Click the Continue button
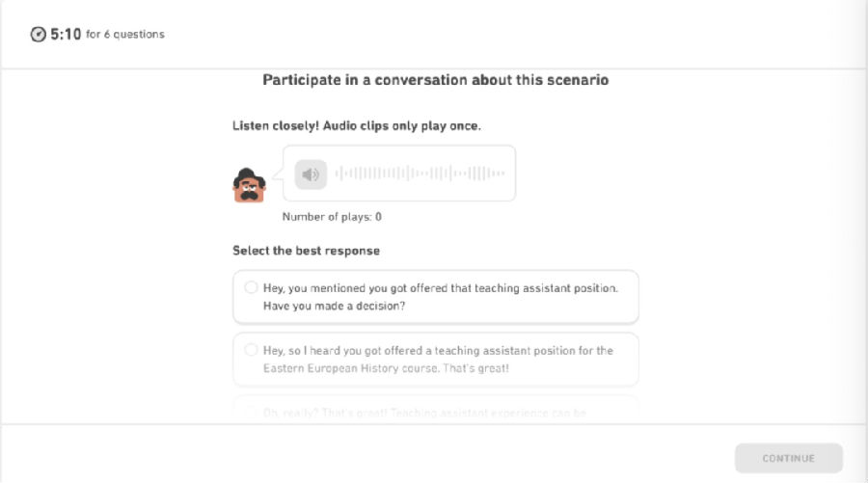 788,458
